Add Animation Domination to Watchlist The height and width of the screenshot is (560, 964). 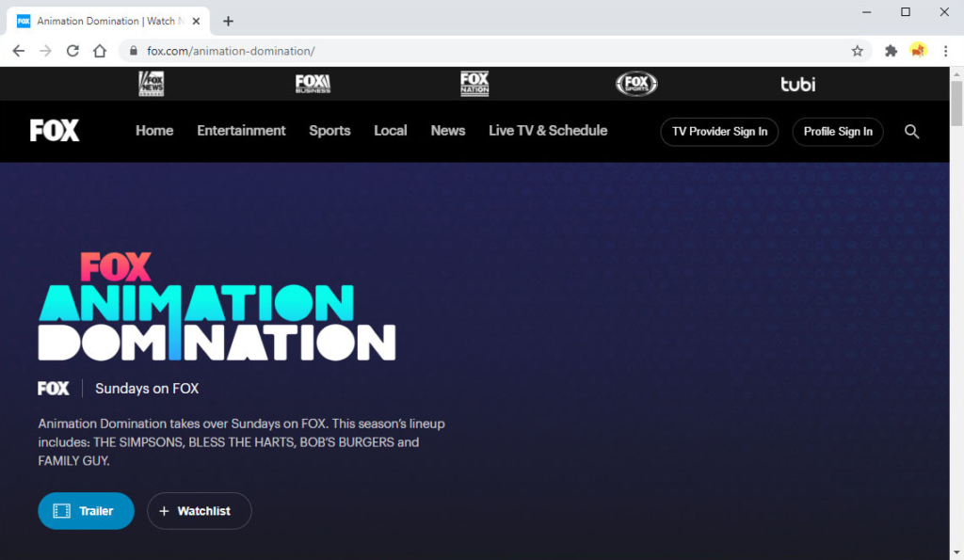point(200,511)
